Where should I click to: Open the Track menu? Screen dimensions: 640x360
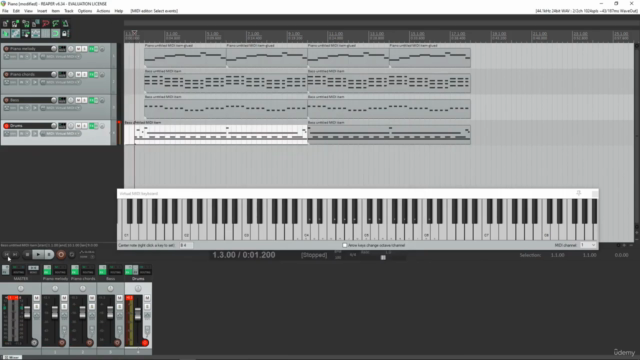click(x=69, y=11)
